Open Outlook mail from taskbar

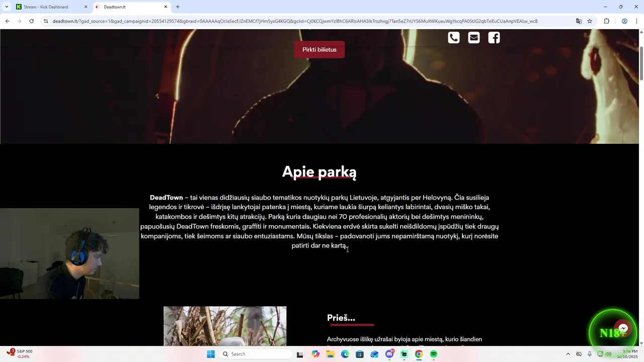(374, 354)
